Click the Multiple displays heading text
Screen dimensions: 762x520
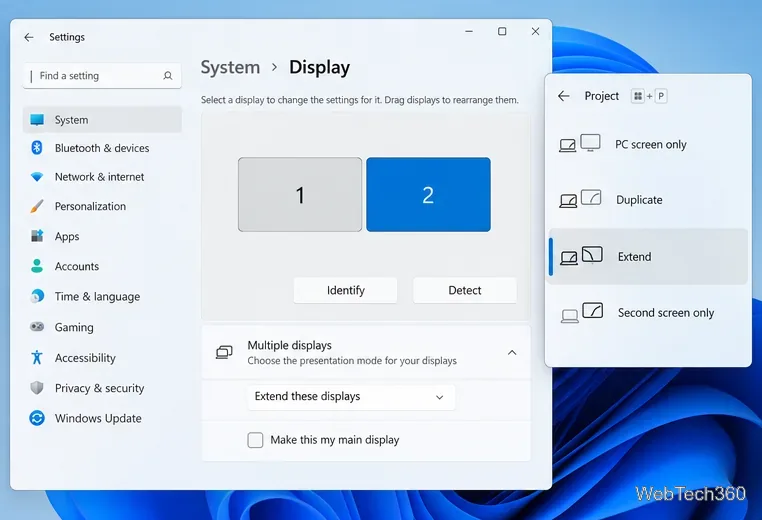pyautogui.click(x=290, y=345)
